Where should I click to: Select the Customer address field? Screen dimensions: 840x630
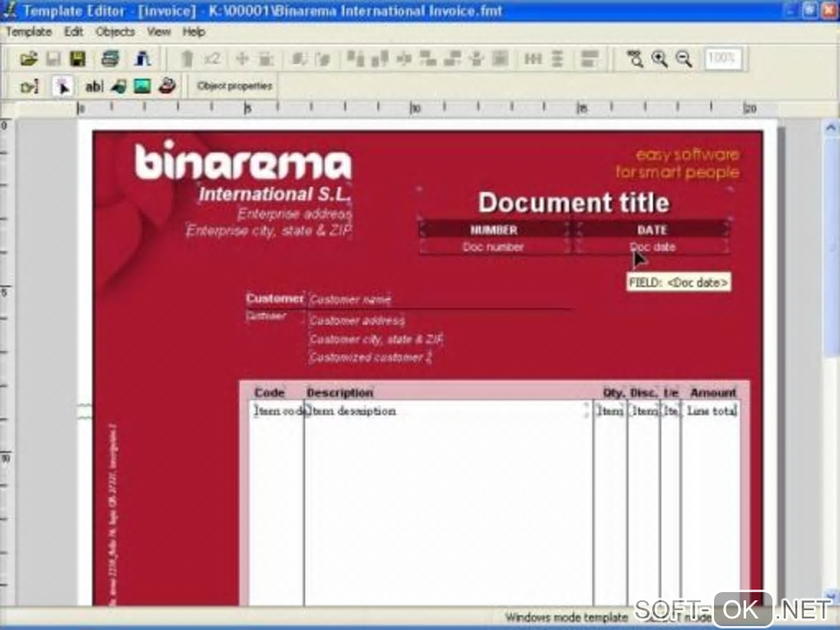pyautogui.click(x=357, y=320)
